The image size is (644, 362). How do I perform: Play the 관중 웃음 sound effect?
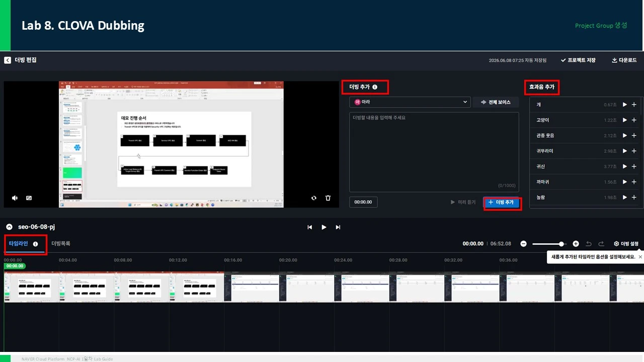pos(624,136)
